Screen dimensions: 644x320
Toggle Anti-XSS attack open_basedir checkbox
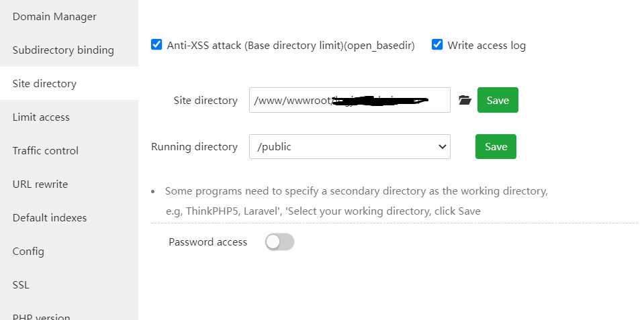[x=156, y=45]
